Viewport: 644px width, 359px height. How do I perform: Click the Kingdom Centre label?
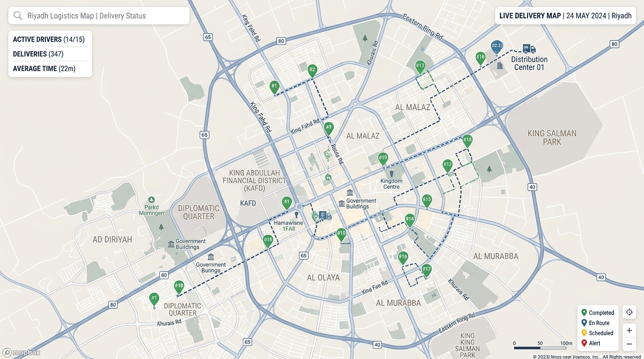pyautogui.click(x=391, y=184)
